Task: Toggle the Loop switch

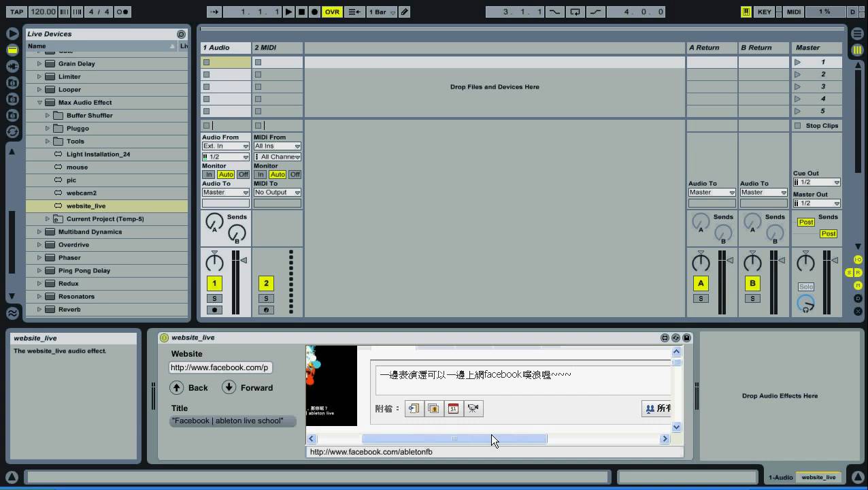Action: click(x=575, y=12)
